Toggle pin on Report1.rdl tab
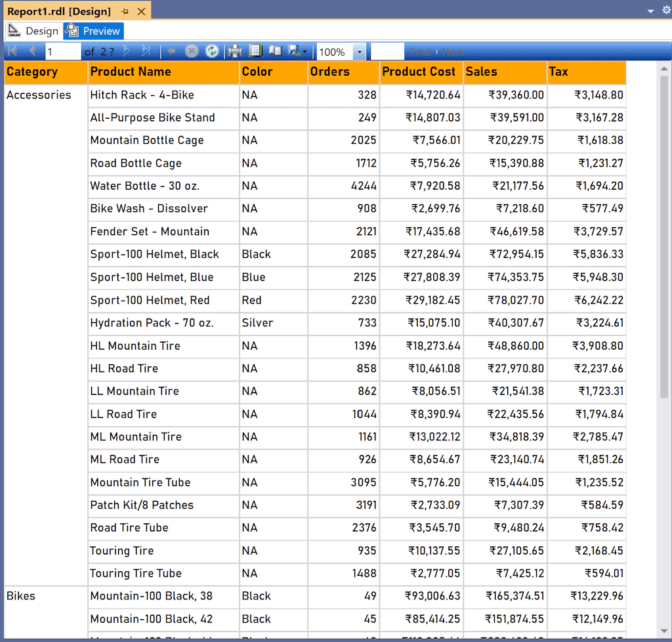Viewport: 672px width, 642px height. [125, 12]
